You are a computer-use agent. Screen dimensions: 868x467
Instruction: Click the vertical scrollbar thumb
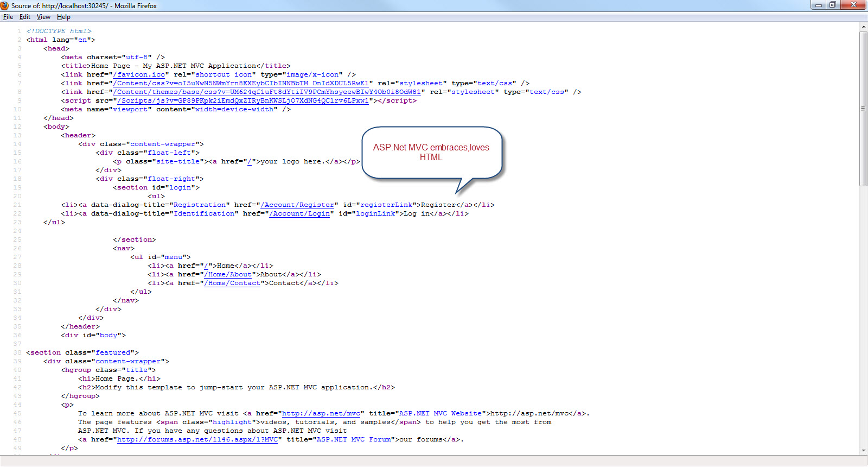(x=863, y=109)
